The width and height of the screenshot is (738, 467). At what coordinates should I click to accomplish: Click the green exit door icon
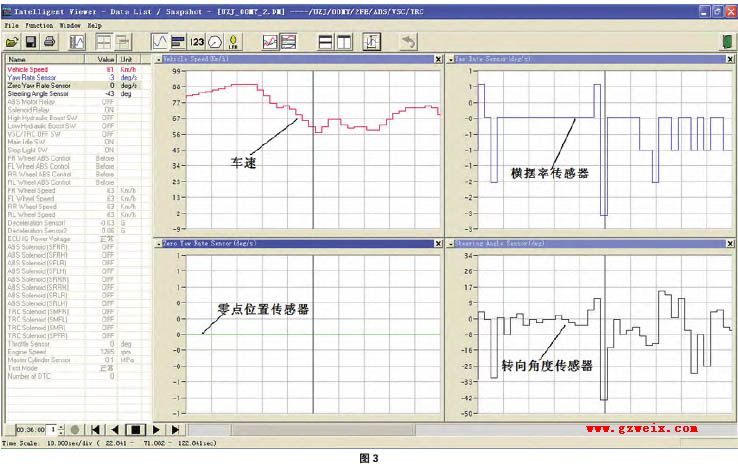(x=726, y=42)
